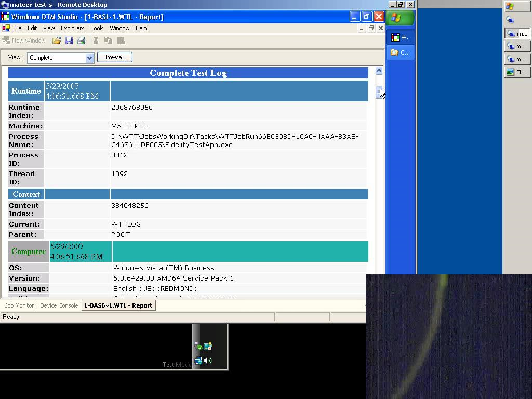Click the Print toolbar icon
This screenshot has height=399, width=532.
click(x=81, y=41)
